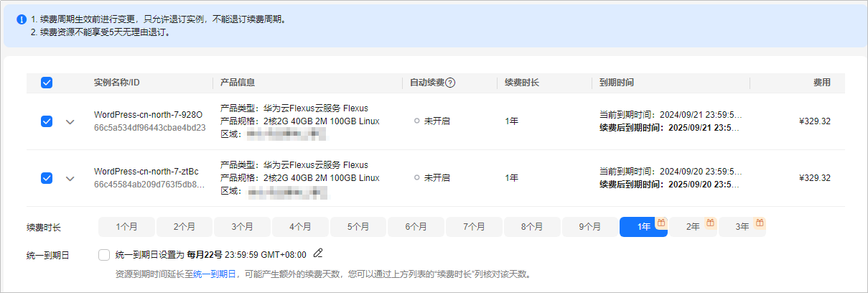Pick the 8个月 renewal duration

point(532,227)
